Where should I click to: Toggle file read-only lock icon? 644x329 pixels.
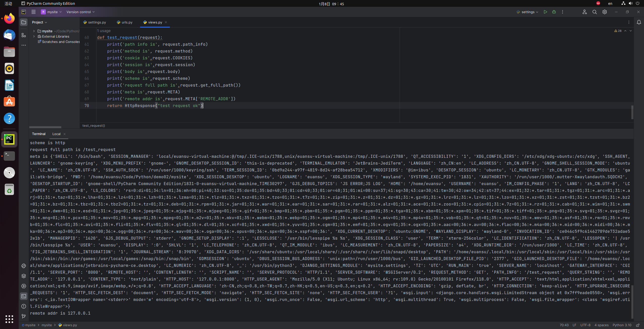[x=638, y=325]
